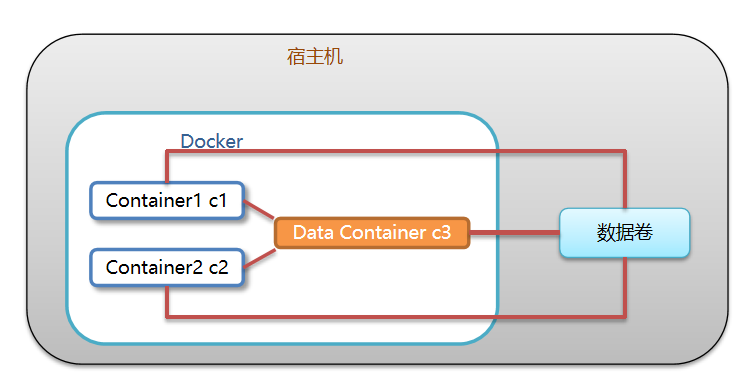
Task: Click the "c2" text in Container2
Action: point(218,268)
